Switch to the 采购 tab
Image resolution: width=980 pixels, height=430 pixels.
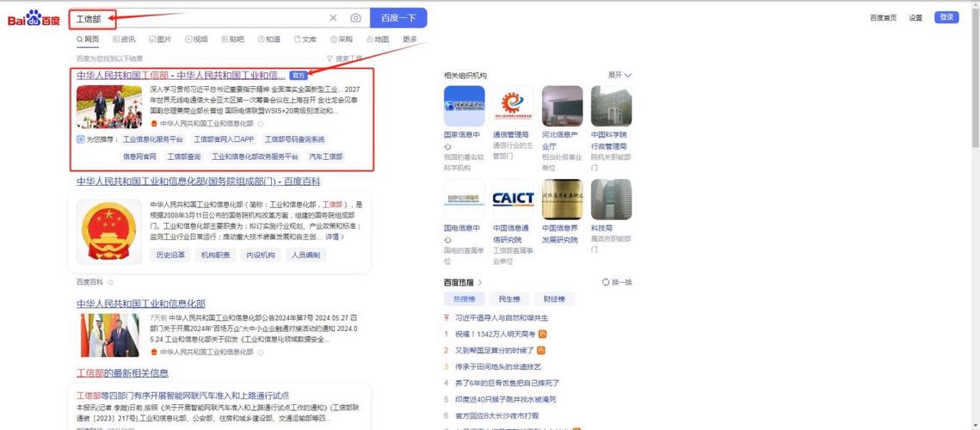point(342,40)
